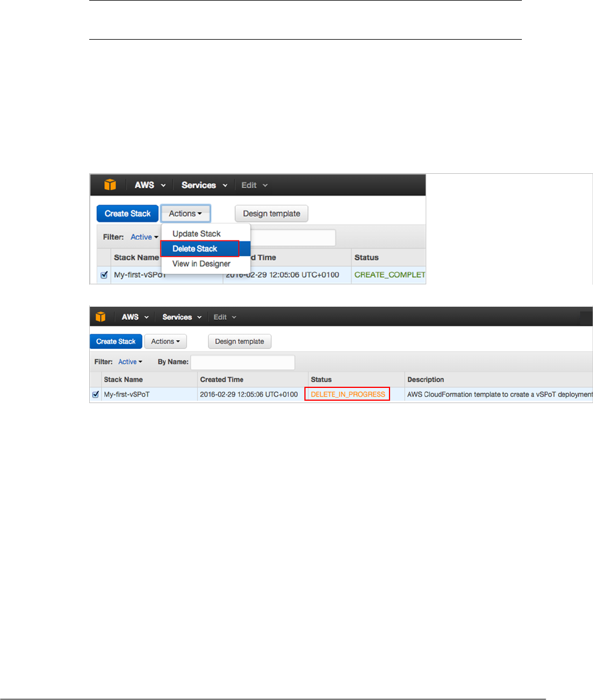Click Create Stack button beside the open Actions menu

pos(128,213)
